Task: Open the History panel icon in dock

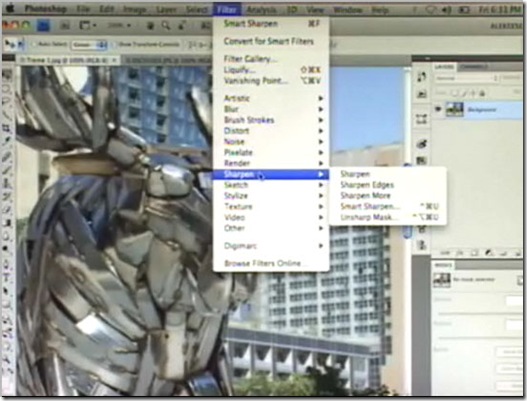Action: click(421, 77)
